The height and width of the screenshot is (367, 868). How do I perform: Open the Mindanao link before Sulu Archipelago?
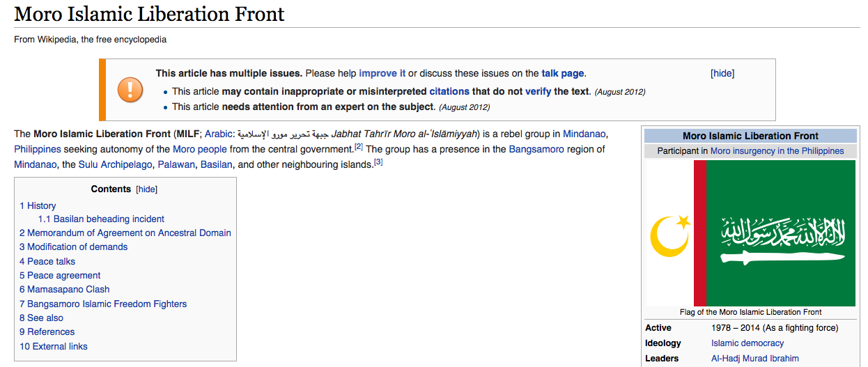[x=36, y=164]
